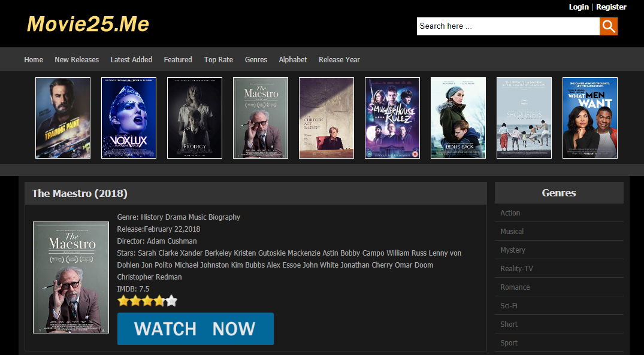
Task: Click Biography in the Genre line
Action: click(x=224, y=217)
